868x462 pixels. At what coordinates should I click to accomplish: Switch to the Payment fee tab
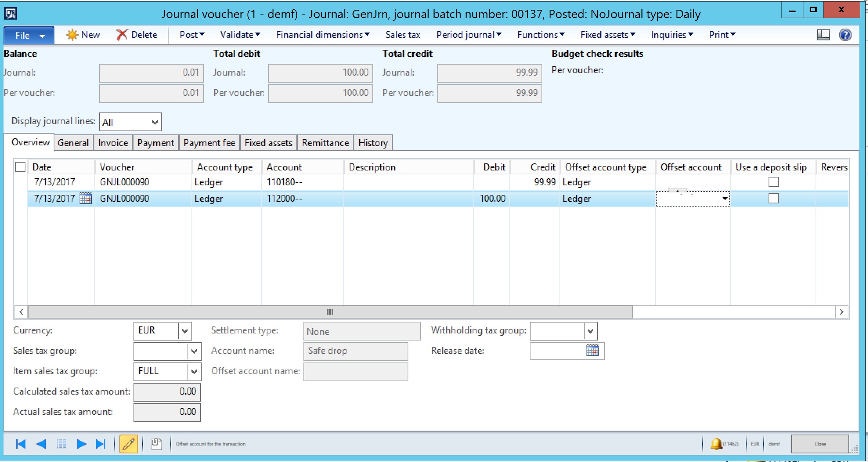[209, 143]
